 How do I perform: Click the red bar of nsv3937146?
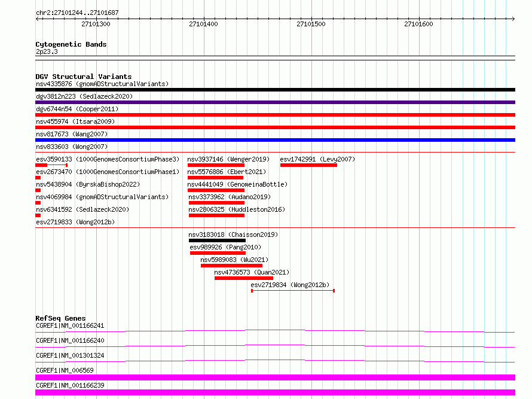[x=216, y=165]
